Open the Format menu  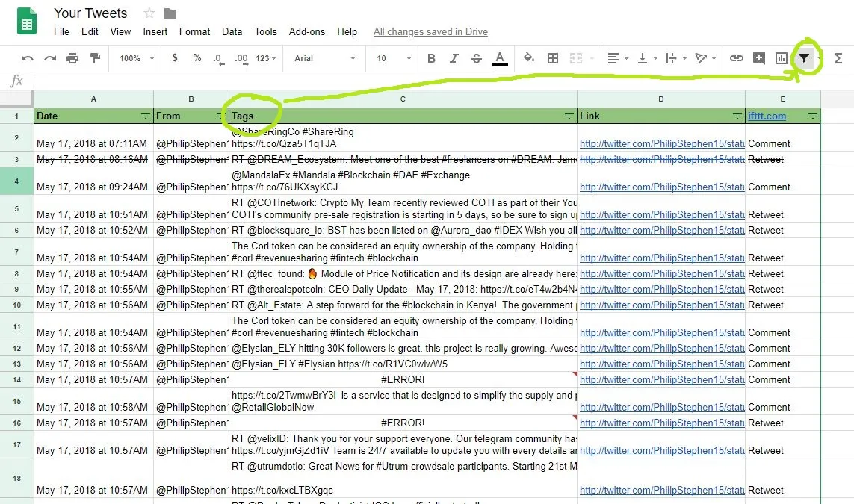pos(194,31)
